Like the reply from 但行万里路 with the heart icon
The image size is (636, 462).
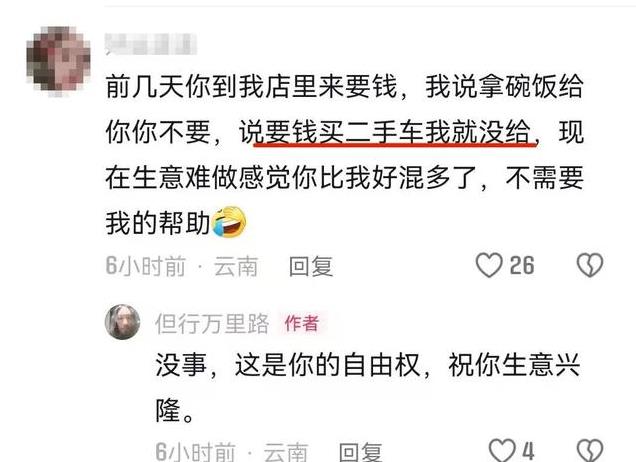click(502, 450)
